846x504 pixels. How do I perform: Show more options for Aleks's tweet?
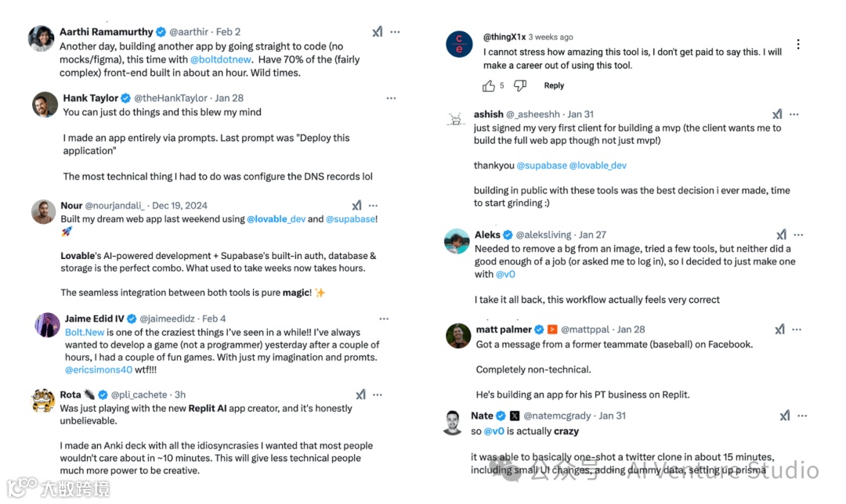(798, 235)
